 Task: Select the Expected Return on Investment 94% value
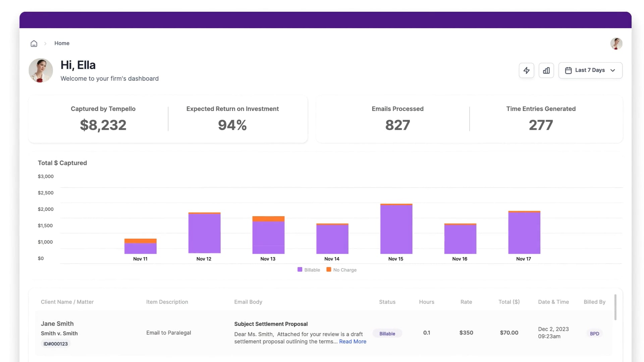point(232,125)
